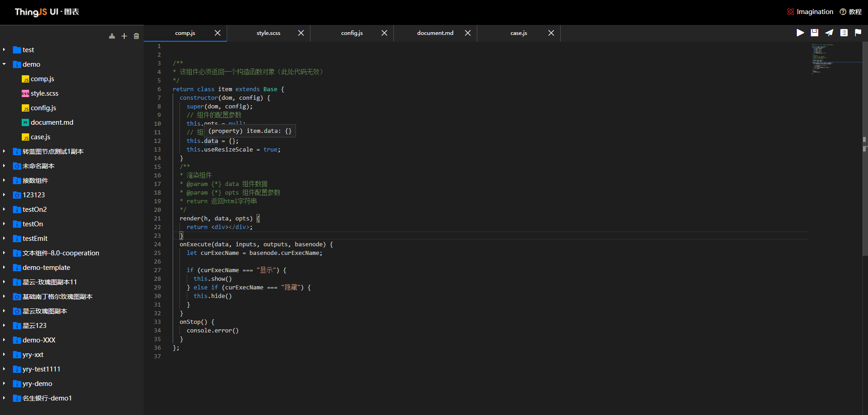The height and width of the screenshot is (415, 868).
Task: Click the flag icon in toolbar
Action: point(858,33)
